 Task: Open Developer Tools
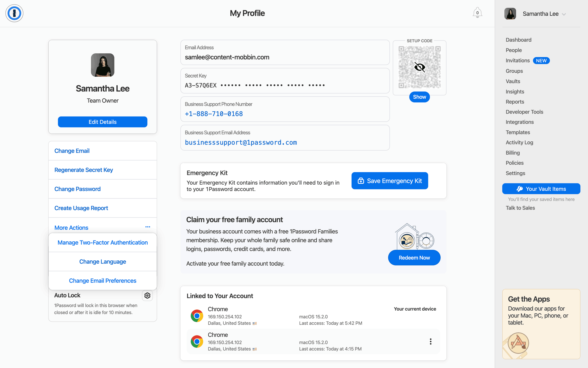[524, 112]
